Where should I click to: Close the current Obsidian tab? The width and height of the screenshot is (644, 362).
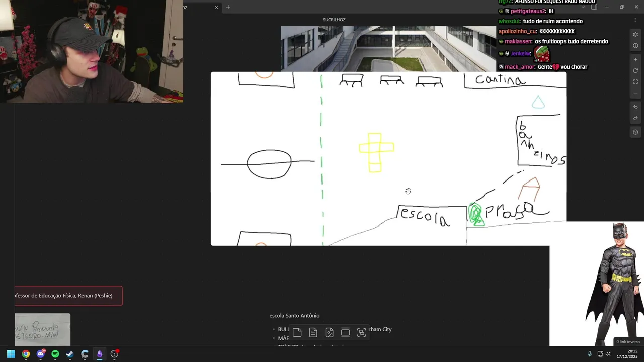(217, 7)
